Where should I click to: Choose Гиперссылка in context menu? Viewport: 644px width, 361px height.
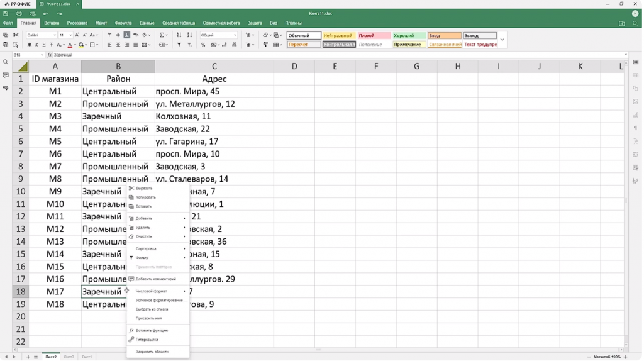pos(158,340)
